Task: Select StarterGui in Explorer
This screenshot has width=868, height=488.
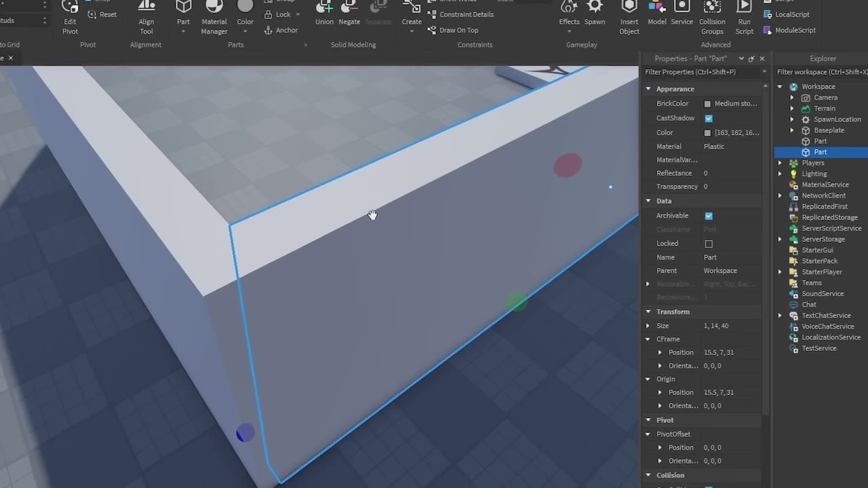Action: tap(817, 250)
